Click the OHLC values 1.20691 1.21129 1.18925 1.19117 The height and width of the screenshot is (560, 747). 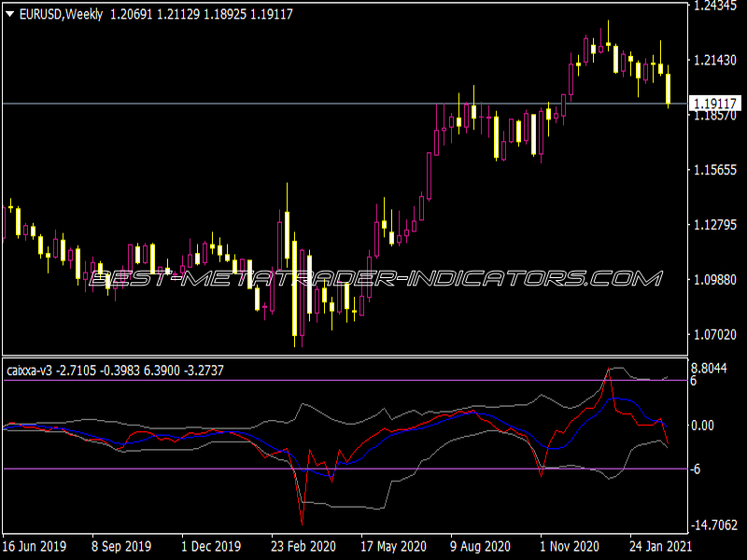(202, 15)
